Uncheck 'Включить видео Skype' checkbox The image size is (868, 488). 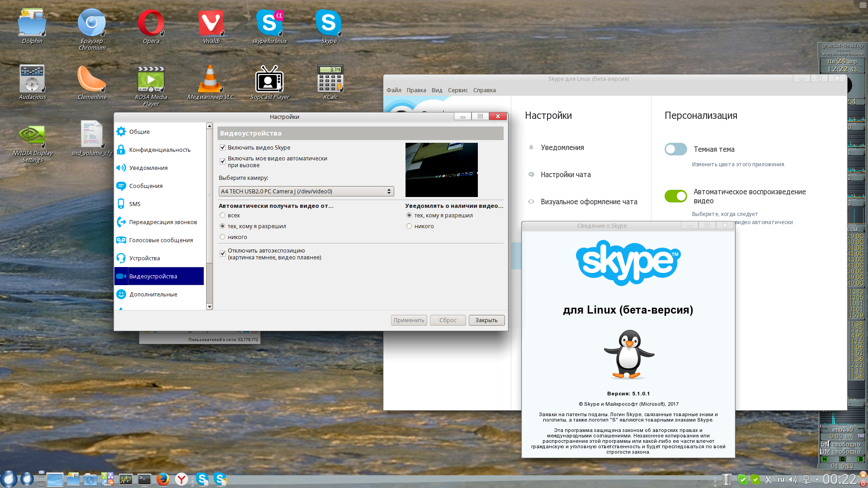tap(222, 148)
